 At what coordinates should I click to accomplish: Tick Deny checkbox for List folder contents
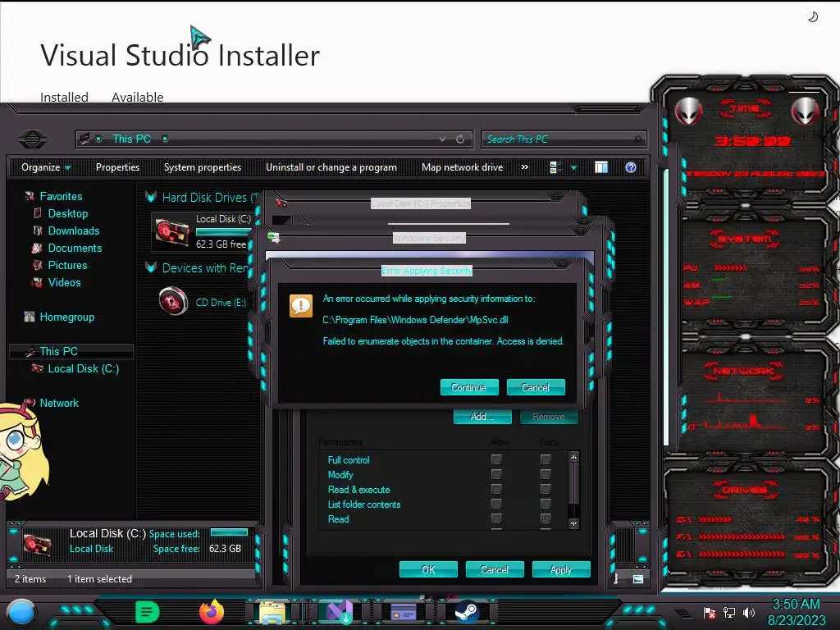click(546, 504)
